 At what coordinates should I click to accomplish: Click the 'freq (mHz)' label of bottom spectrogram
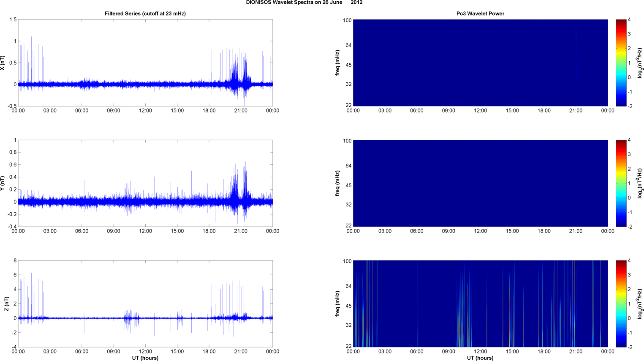point(338,304)
